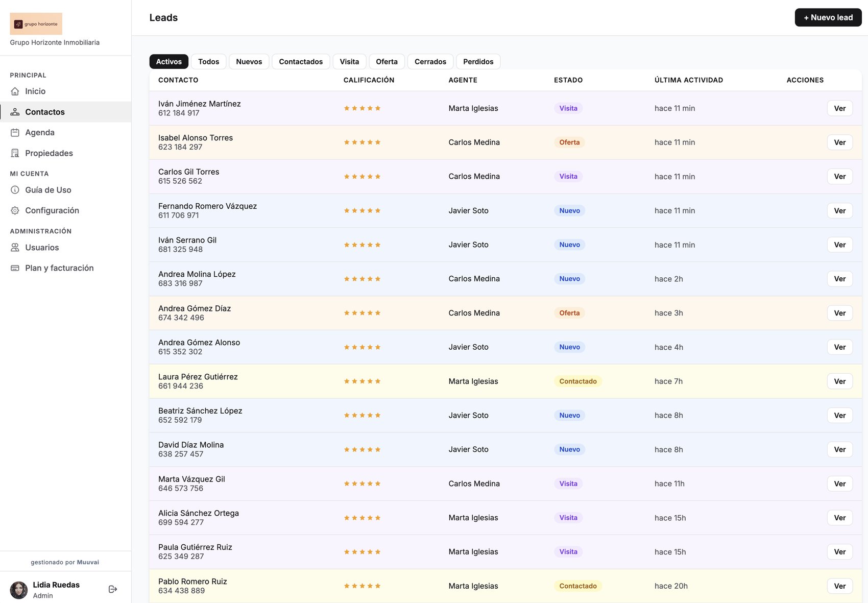This screenshot has width=868, height=603.
Task: Select the Activos tab
Action: tap(169, 62)
